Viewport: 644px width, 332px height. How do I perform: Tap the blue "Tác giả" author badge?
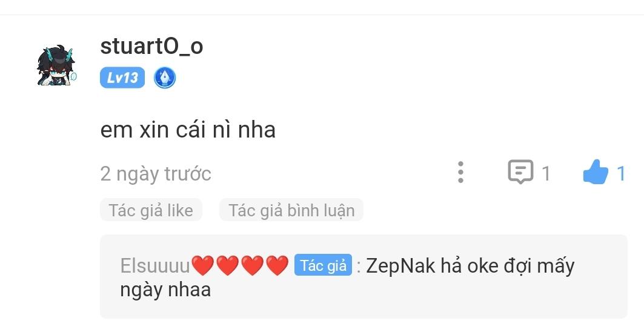coord(324,265)
